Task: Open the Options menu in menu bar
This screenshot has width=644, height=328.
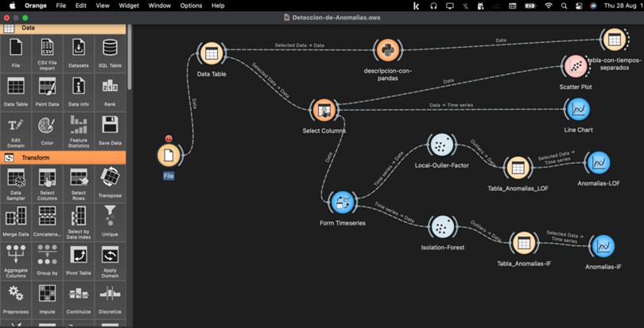Action: (191, 6)
